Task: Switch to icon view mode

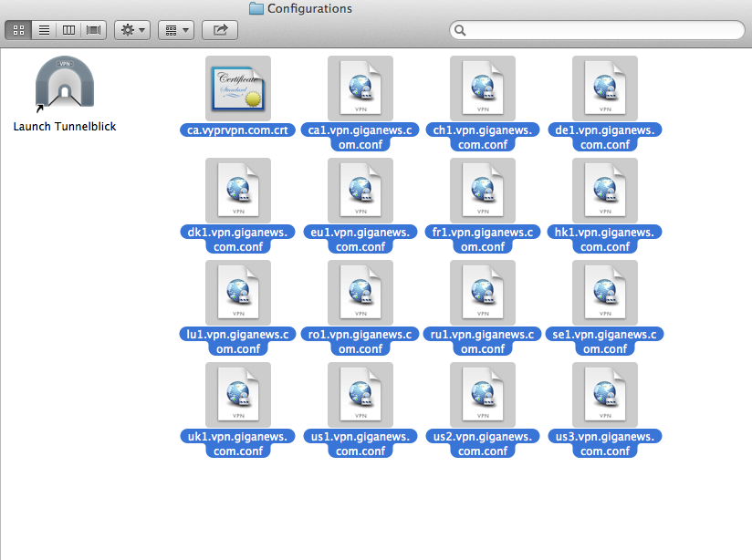Action: [x=18, y=30]
